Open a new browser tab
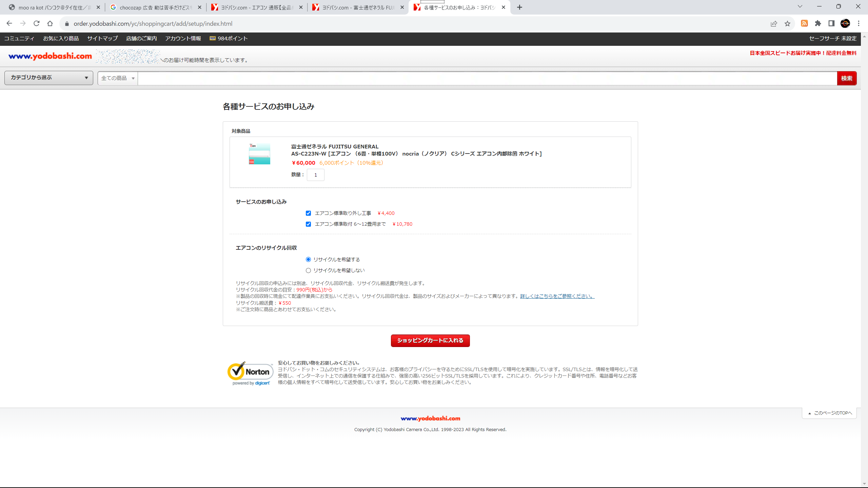Viewport: 868px width, 488px height. coord(519,7)
